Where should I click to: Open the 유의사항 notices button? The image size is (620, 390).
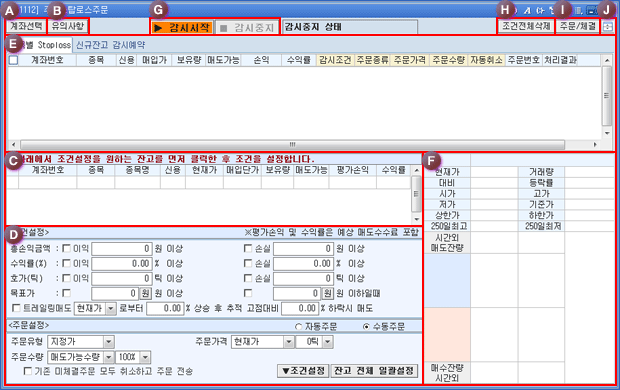pyautogui.click(x=68, y=26)
